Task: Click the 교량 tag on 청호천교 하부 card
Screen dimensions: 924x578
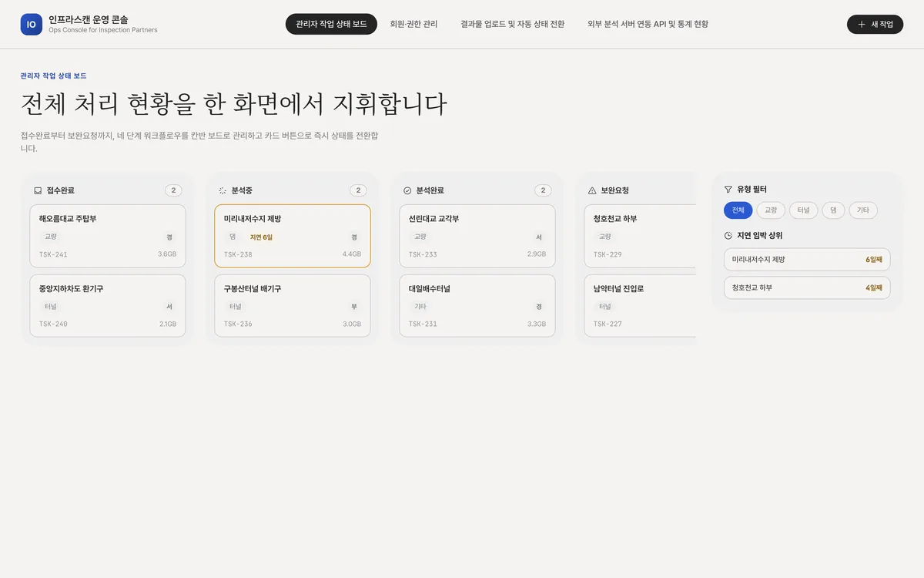Action: [x=605, y=237]
